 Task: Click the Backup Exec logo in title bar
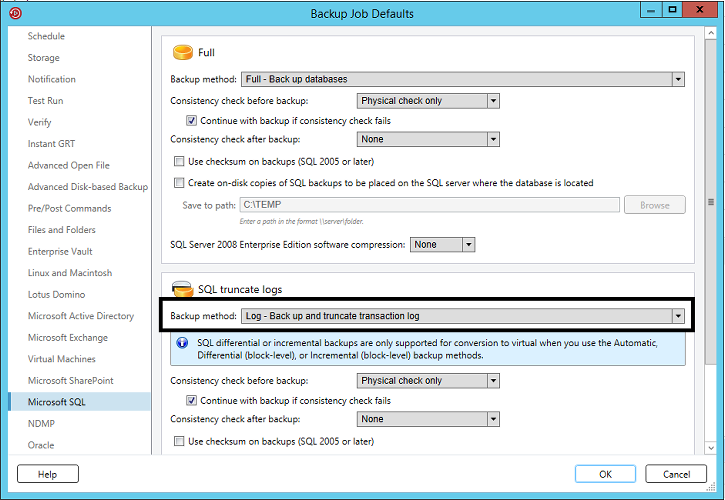pos(15,13)
